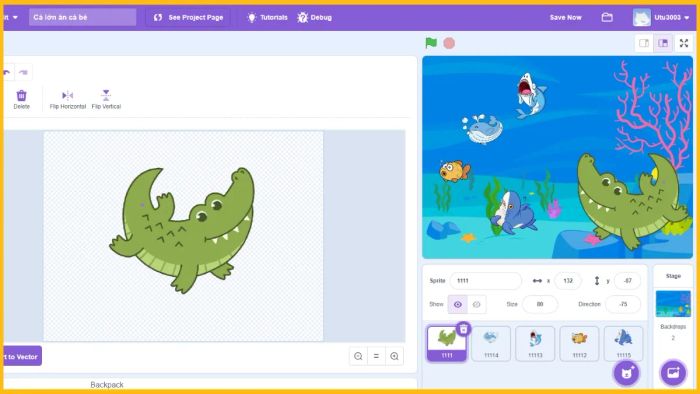Open the Debug menu item

tap(314, 17)
